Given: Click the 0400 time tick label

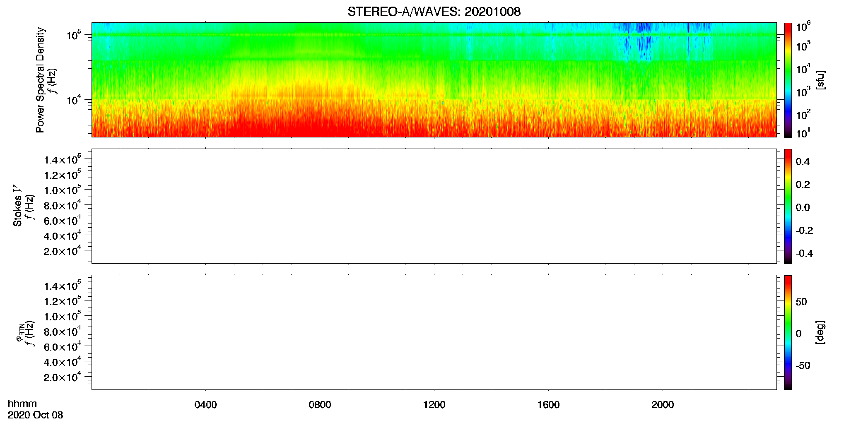Looking at the screenshot, I should tap(205, 405).
